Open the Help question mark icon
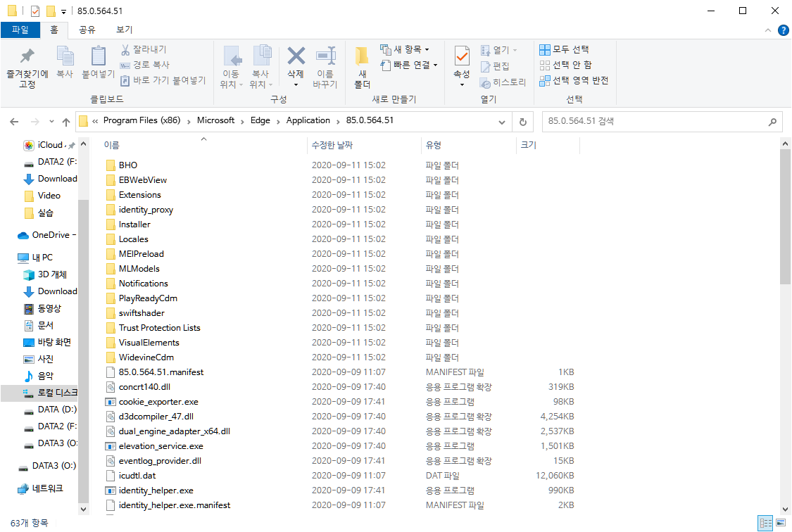 point(783,30)
